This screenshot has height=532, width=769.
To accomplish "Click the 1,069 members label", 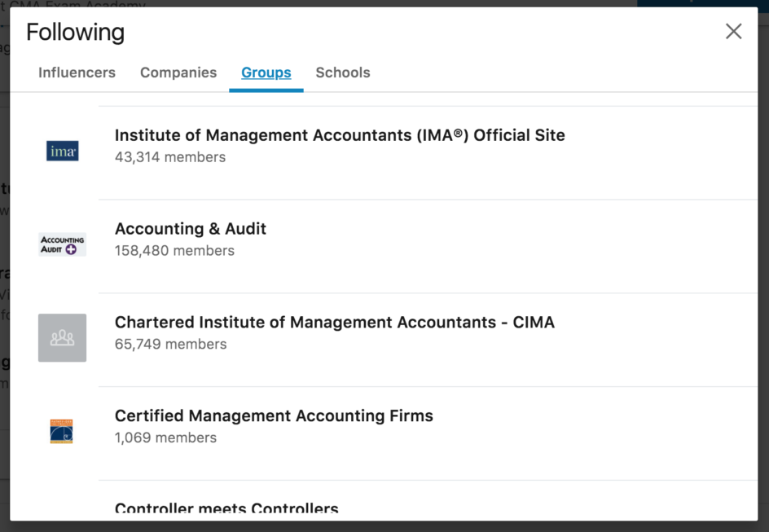I will (166, 437).
